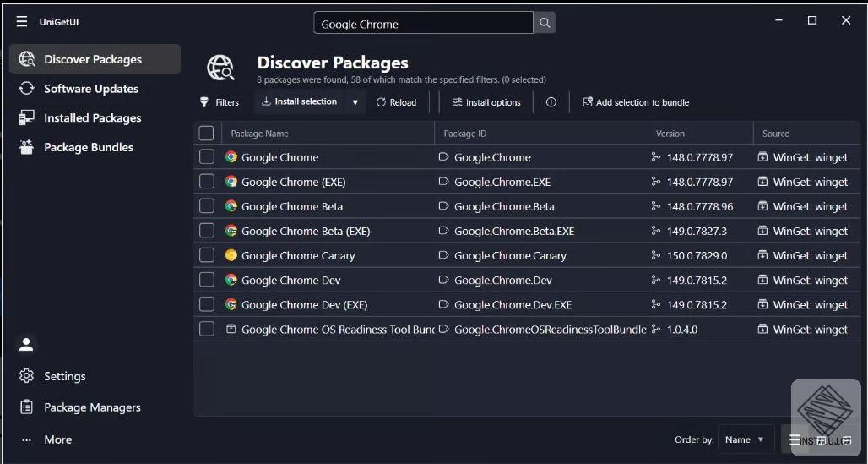Select the version text '149.0.7827.3'
The image size is (868, 464).
(697, 232)
